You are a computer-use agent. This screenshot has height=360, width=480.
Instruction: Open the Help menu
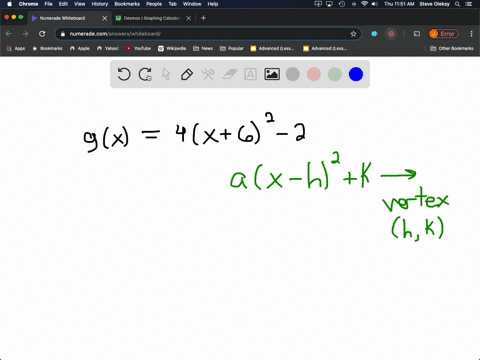coord(213,4)
